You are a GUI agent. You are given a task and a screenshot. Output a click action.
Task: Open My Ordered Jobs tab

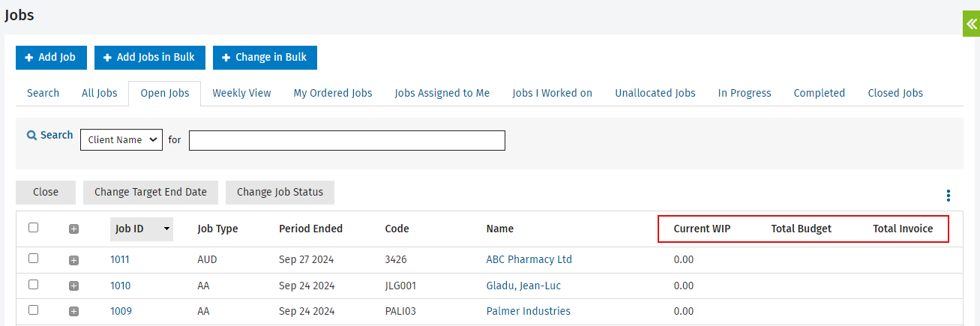(333, 94)
